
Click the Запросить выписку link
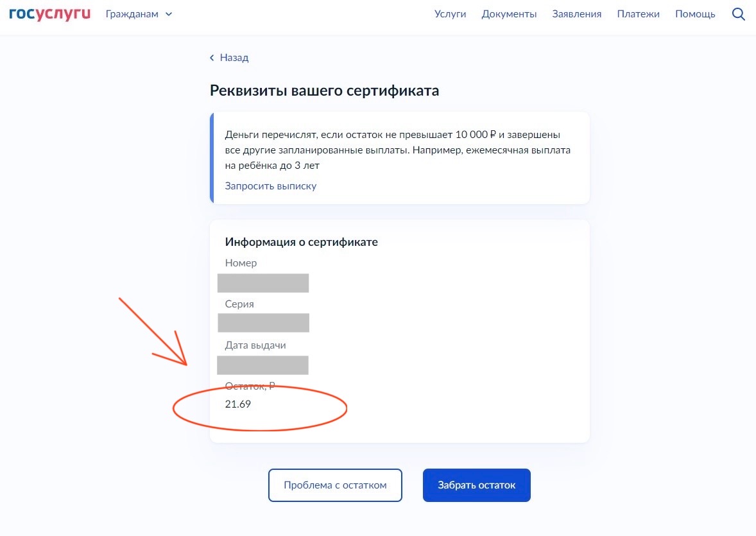tap(270, 186)
